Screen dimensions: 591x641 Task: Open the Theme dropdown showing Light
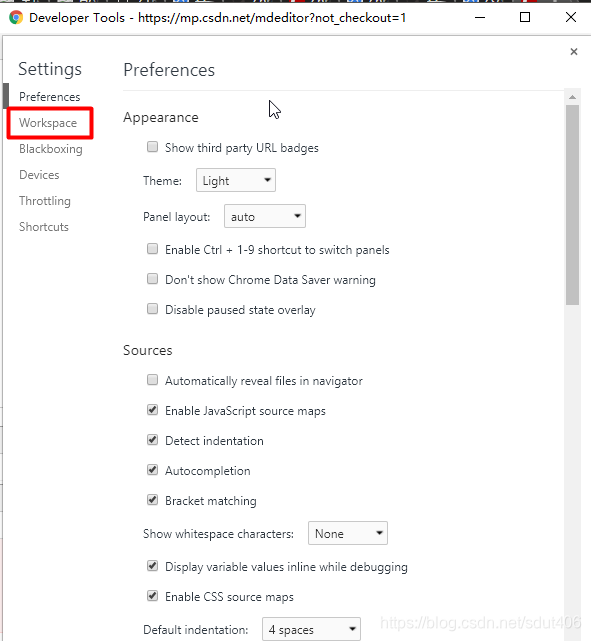tap(236, 180)
